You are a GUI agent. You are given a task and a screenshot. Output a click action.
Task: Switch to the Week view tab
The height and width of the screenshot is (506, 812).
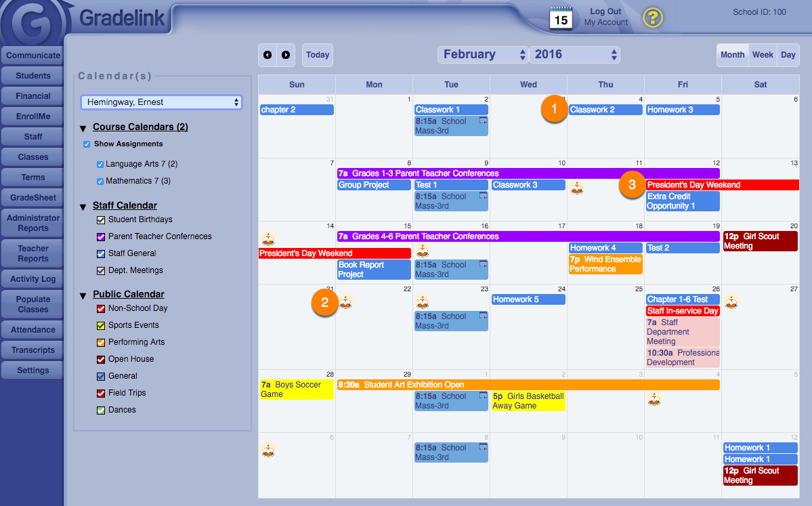[762, 55]
